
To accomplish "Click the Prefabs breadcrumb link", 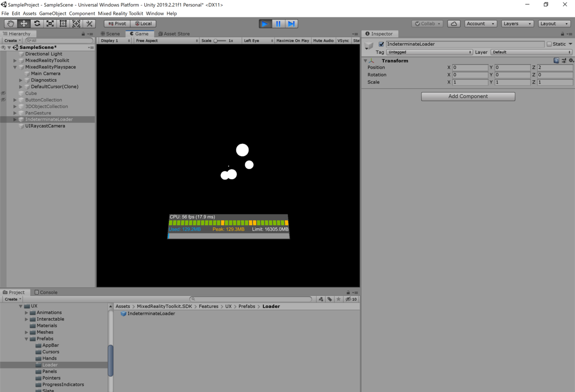I will pos(247,306).
